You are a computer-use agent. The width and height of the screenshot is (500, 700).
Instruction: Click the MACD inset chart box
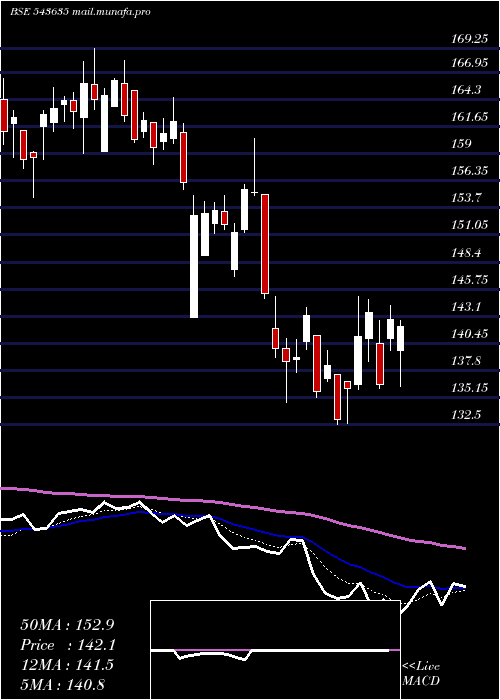(275, 650)
